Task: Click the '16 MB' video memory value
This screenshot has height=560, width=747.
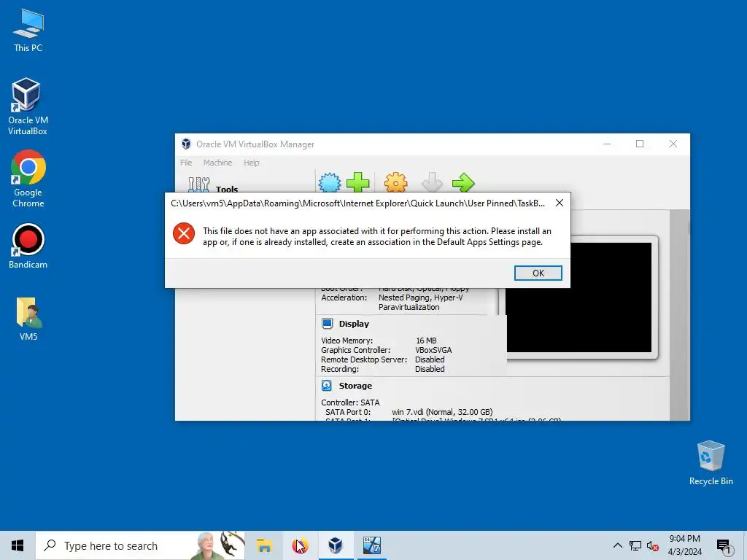Action: click(x=426, y=341)
